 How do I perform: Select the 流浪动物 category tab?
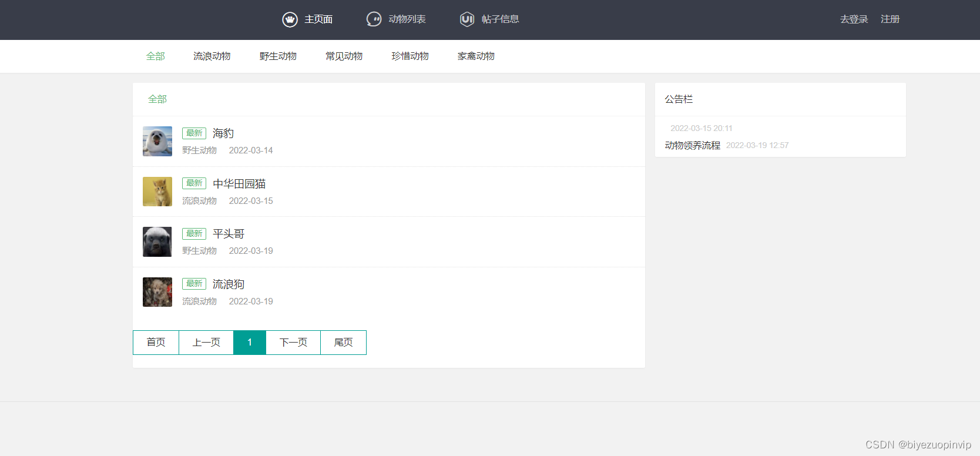click(212, 56)
